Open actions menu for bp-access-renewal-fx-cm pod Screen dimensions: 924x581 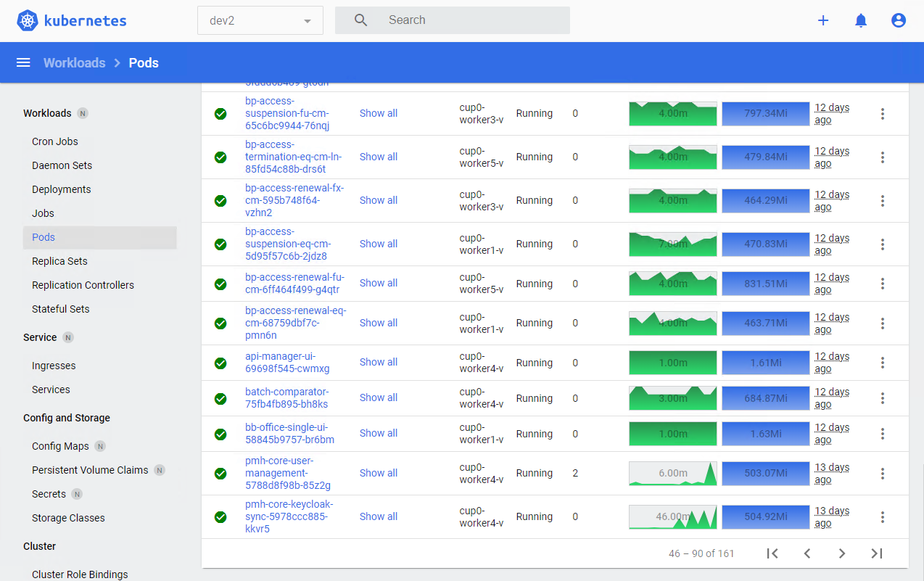click(x=883, y=200)
